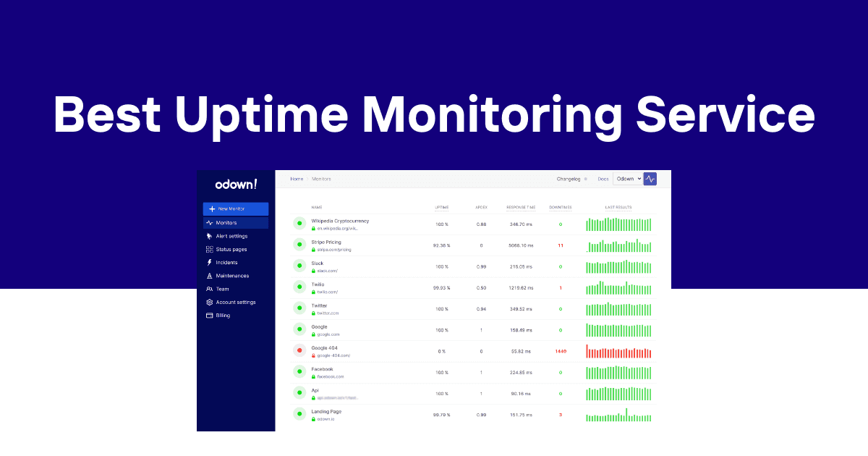The width and height of the screenshot is (868, 456).
Task: Open the Home breadcrumb
Action: [x=296, y=179]
